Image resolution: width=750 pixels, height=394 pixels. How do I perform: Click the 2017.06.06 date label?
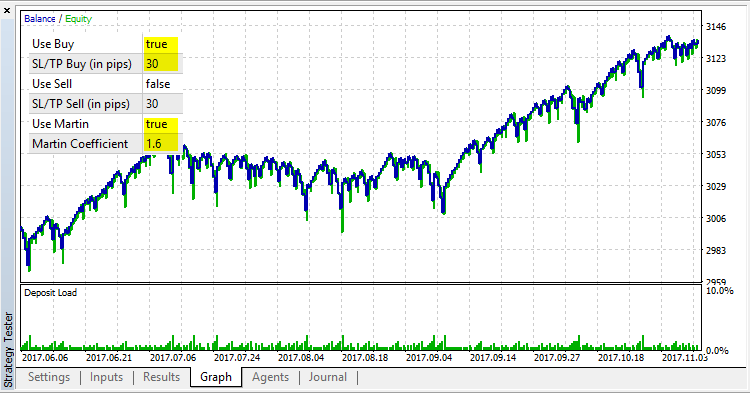click(x=45, y=358)
